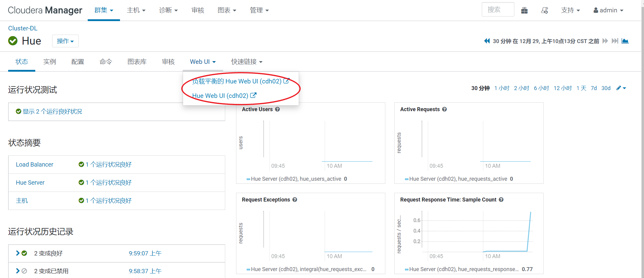Screen dimensions: 644x278
Task: Click the Active Users chart title
Action: 257,109
